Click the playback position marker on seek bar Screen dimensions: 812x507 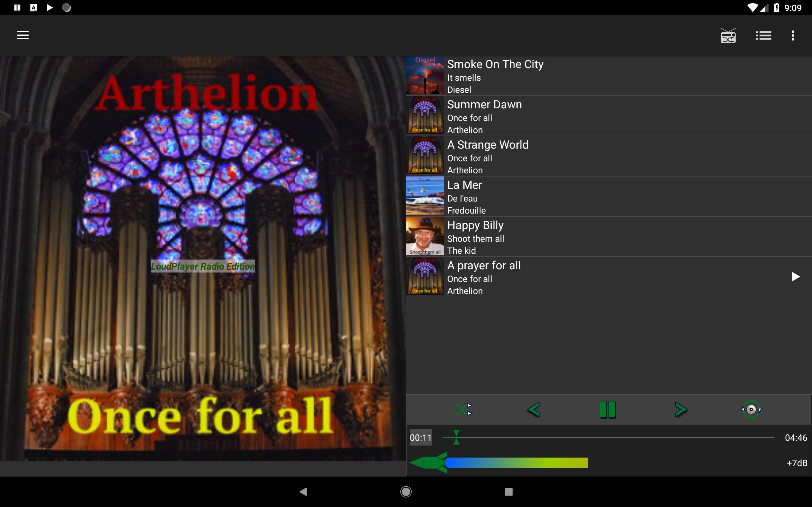456,437
